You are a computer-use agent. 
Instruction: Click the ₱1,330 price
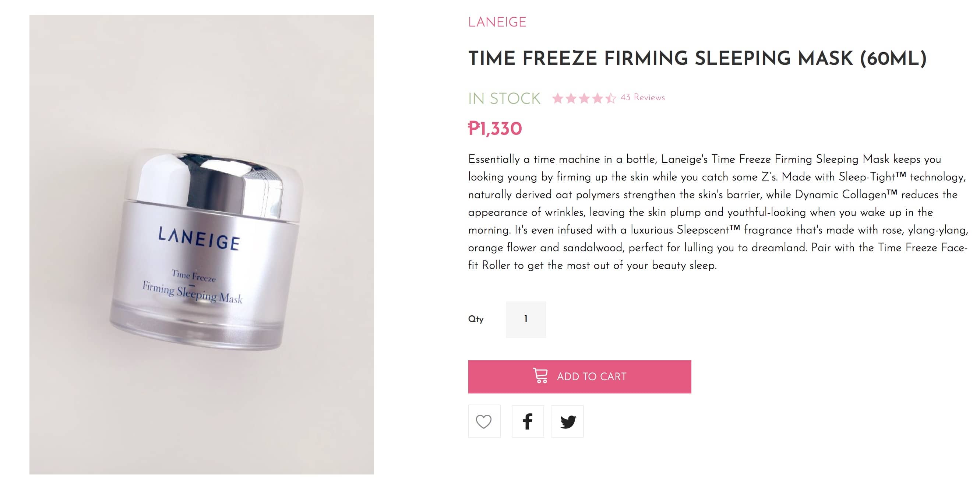coord(494,129)
